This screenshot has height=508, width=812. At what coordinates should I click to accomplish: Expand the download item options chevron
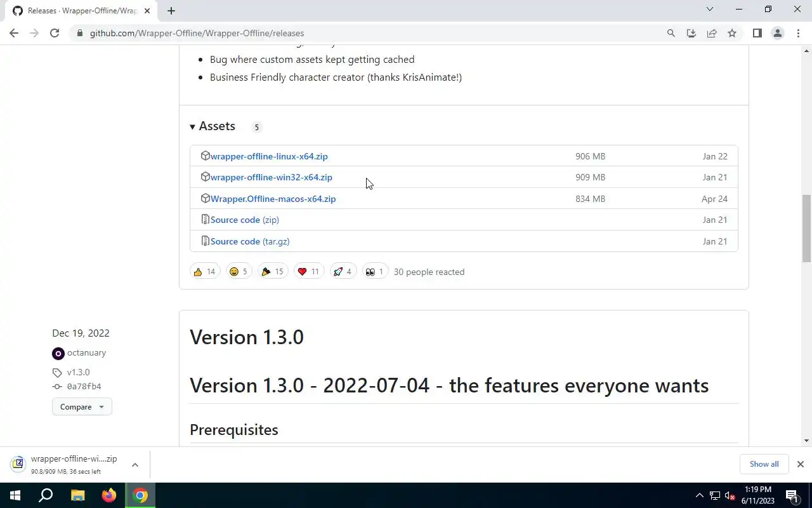coord(135,465)
